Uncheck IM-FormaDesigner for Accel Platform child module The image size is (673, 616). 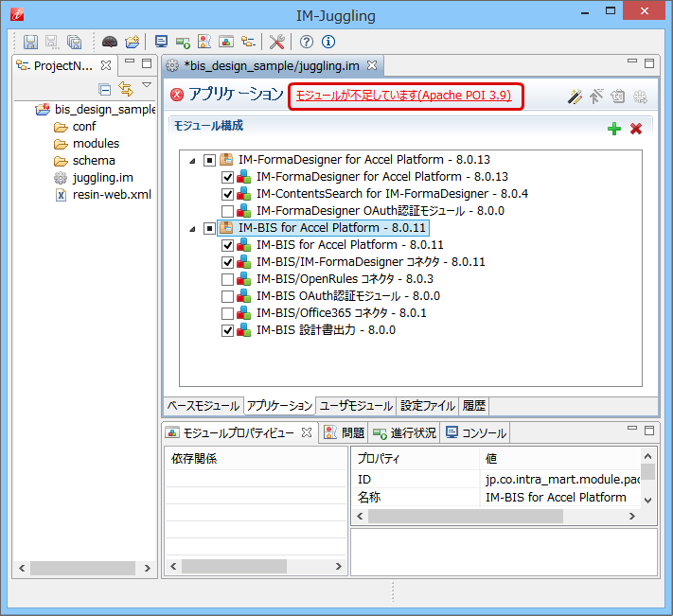pyautogui.click(x=227, y=177)
